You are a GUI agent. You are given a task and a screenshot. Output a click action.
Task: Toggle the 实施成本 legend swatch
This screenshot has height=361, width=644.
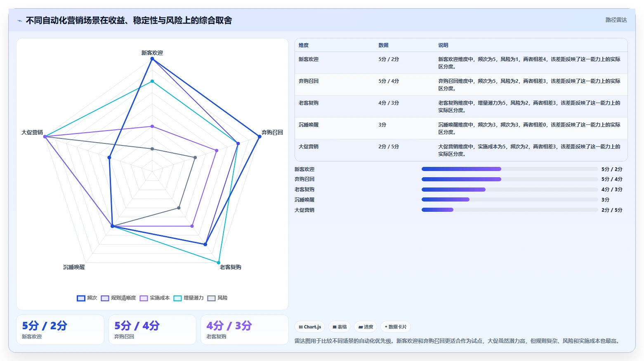pyautogui.click(x=144, y=298)
